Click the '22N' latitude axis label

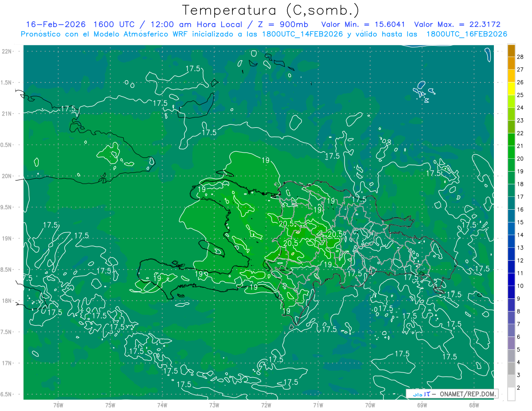click(7, 51)
